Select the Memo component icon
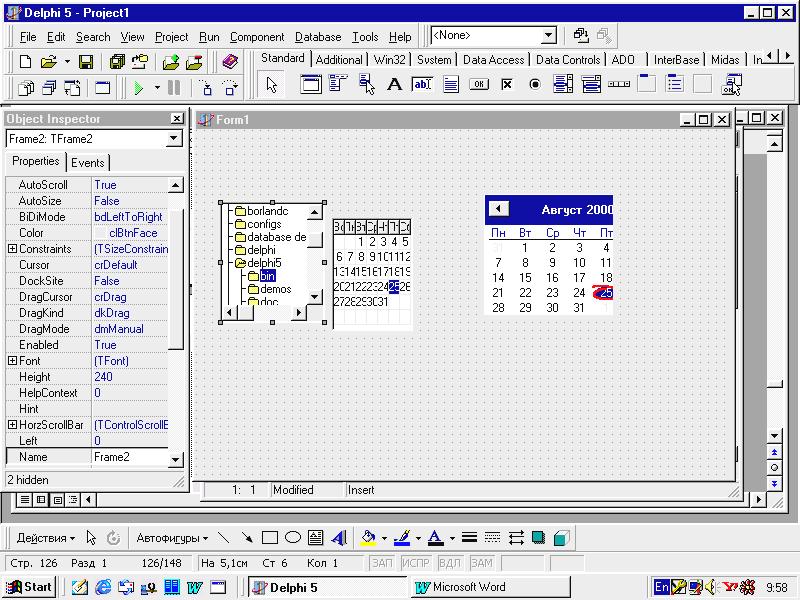800x600 pixels. [x=451, y=84]
